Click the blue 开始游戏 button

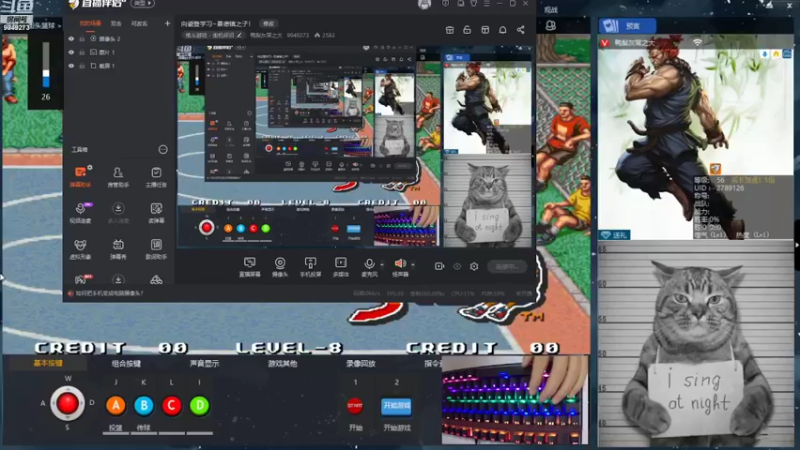coord(396,406)
